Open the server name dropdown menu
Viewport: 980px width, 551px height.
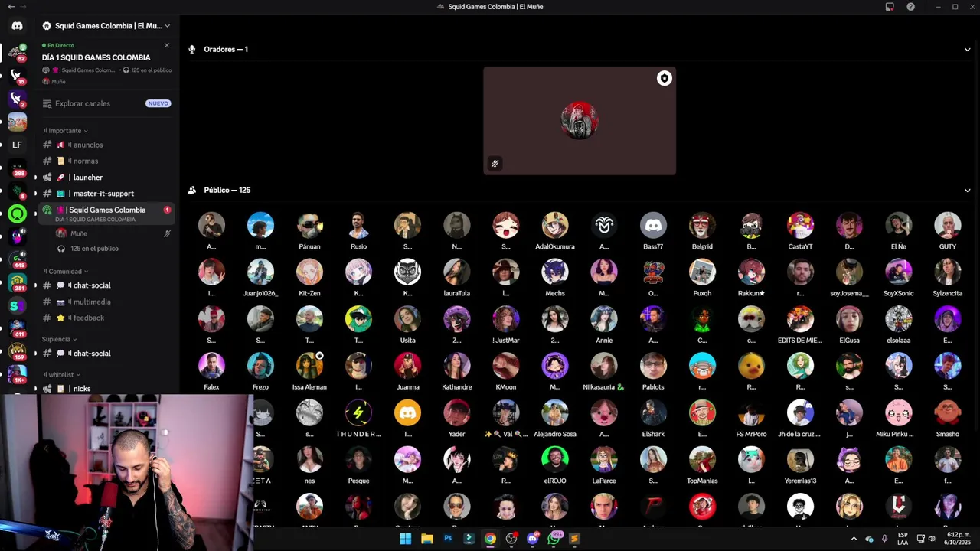pos(167,25)
